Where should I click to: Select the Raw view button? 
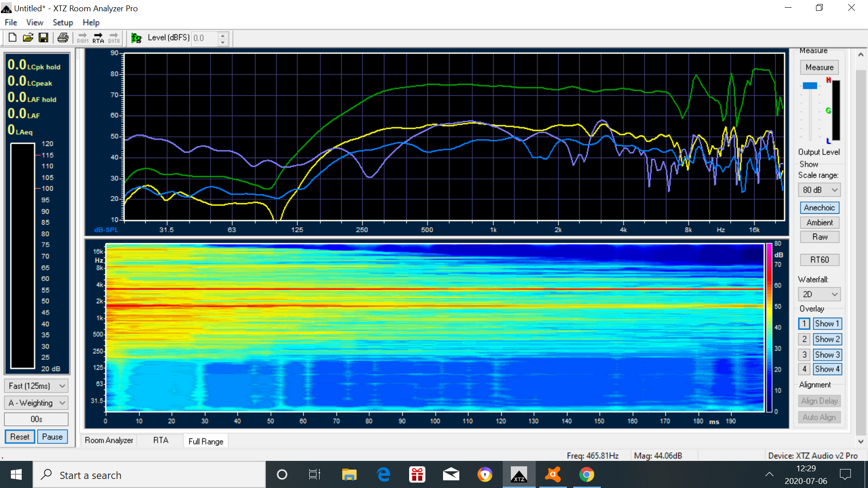[820, 237]
